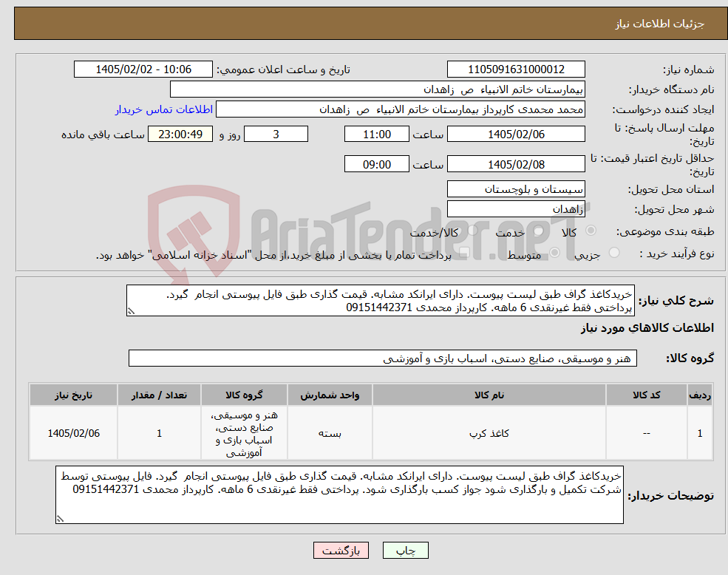The width and height of the screenshot is (728, 575).
Task: Click delivery city field زاهدان
Action: coord(516,208)
